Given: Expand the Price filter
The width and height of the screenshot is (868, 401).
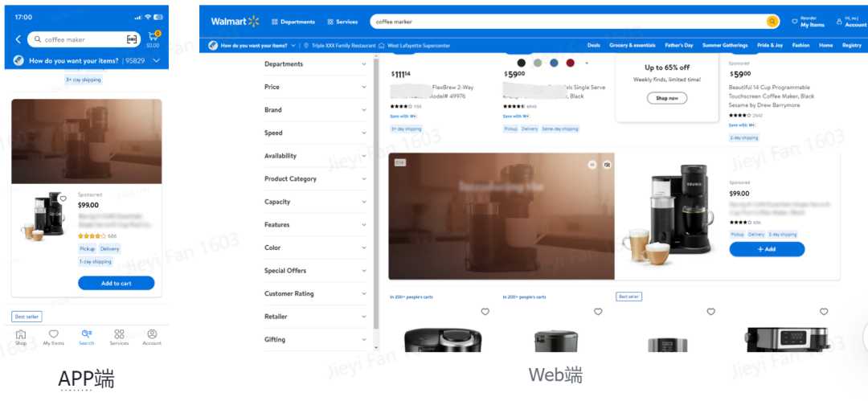Looking at the screenshot, I should coord(315,87).
